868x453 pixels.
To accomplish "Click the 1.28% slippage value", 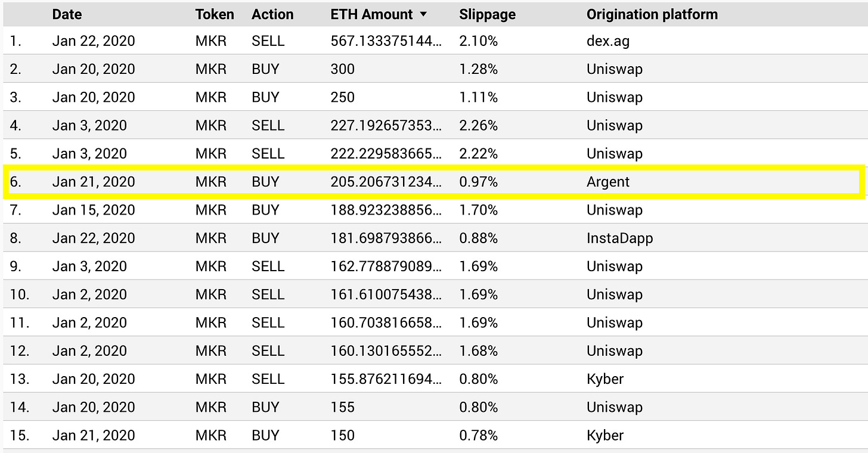I will coord(479,69).
